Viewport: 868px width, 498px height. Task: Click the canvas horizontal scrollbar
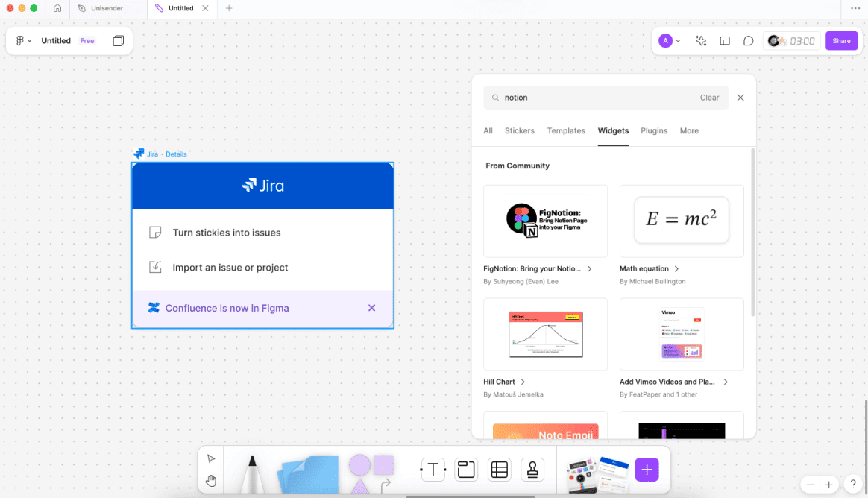coord(471,497)
